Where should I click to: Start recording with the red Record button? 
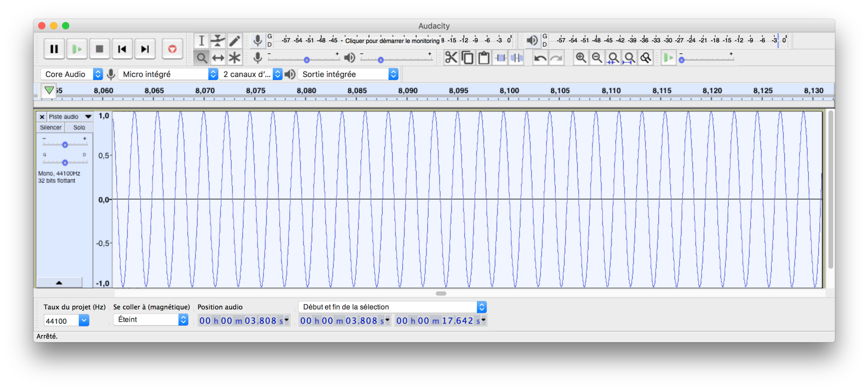172,49
